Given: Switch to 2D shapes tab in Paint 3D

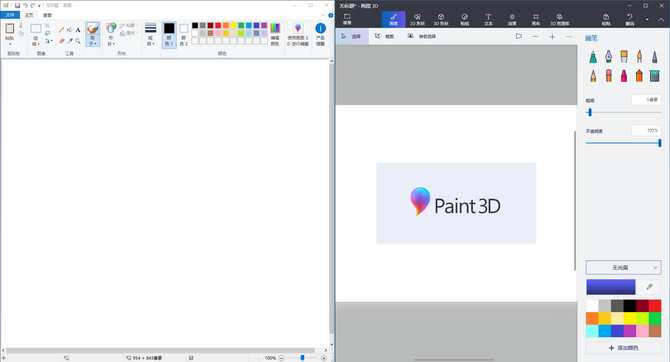Looking at the screenshot, I should 417,19.
